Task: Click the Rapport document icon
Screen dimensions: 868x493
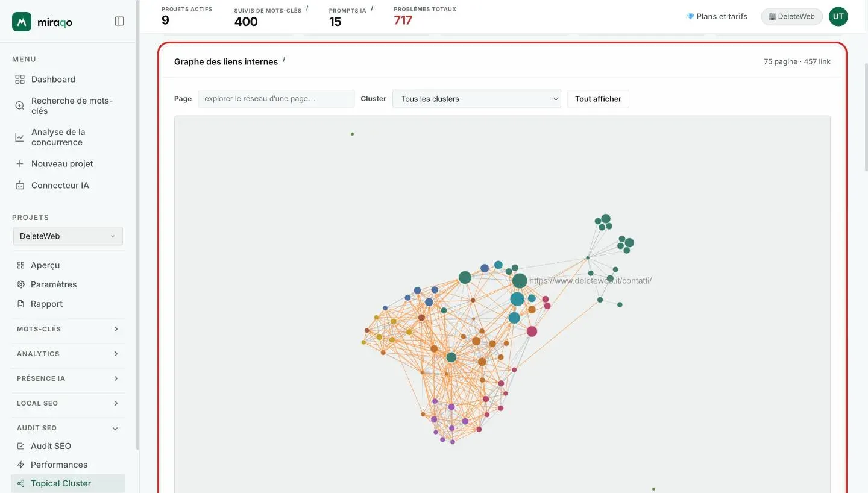Action: click(x=21, y=304)
